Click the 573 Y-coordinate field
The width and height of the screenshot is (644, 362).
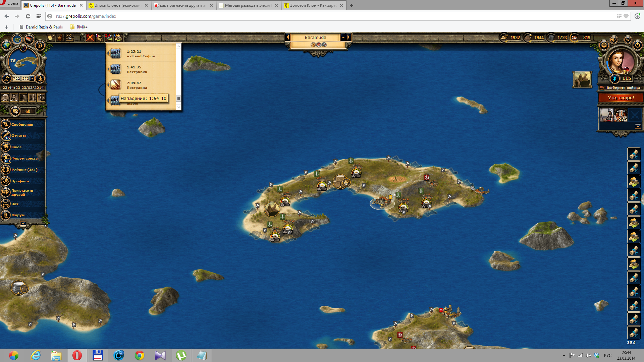pyautogui.click(x=25, y=78)
